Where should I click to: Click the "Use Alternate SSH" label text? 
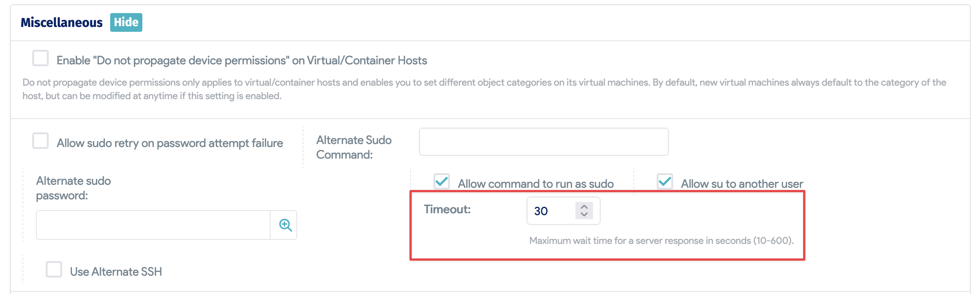tap(116, 272)
